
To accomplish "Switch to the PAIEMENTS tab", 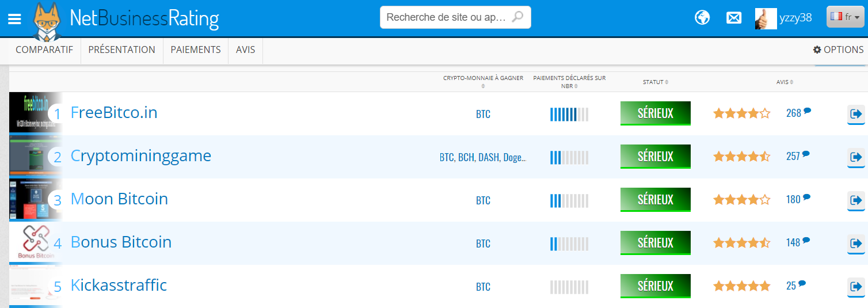I will coord(196,50).
